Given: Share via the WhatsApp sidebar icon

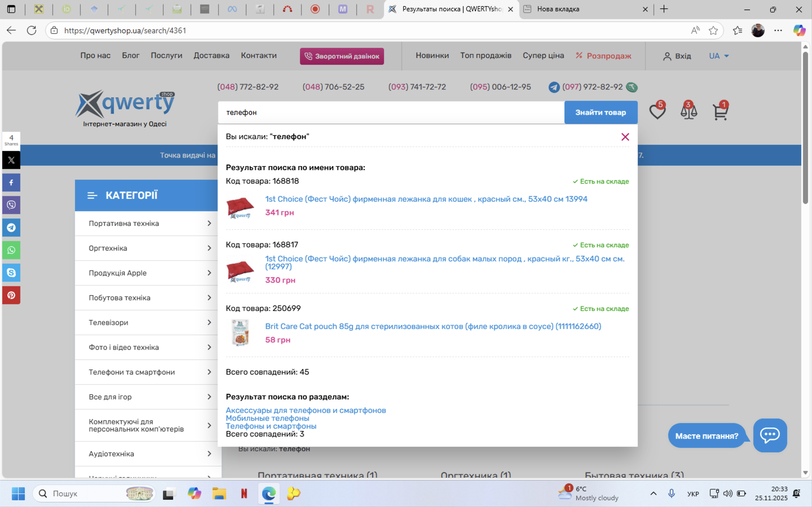Looking at the screenshot, I should [x=11, y=250].
